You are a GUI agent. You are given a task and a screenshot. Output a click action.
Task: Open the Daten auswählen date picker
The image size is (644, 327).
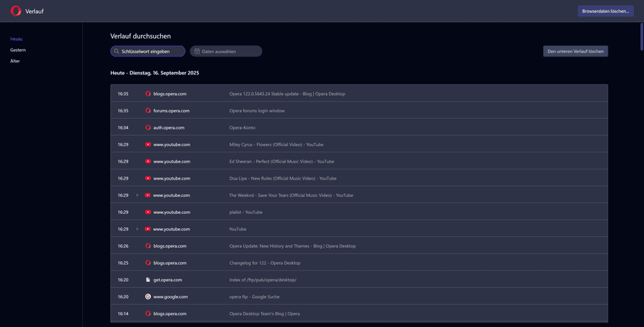click(226, 52)
